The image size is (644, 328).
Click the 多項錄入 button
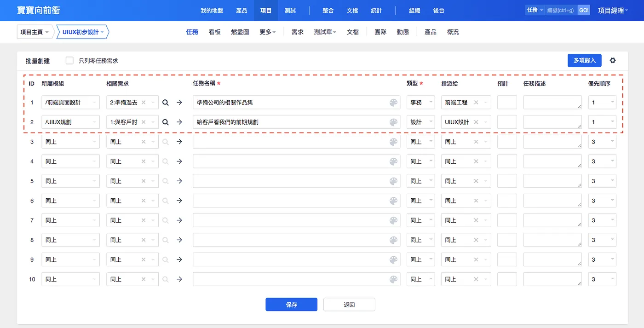(x=585, y=60)
